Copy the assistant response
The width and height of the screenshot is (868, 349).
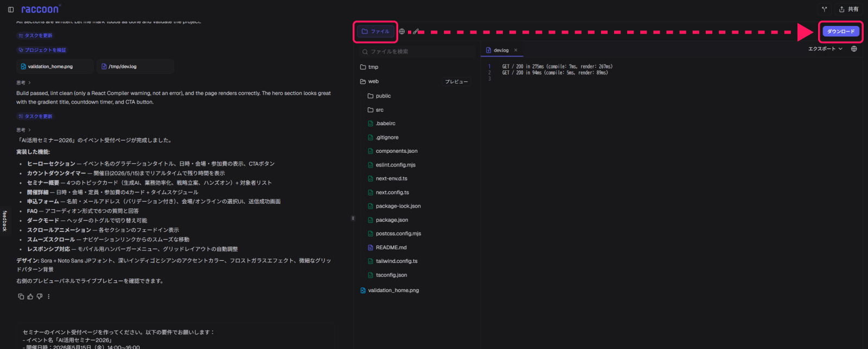point(21,296)
